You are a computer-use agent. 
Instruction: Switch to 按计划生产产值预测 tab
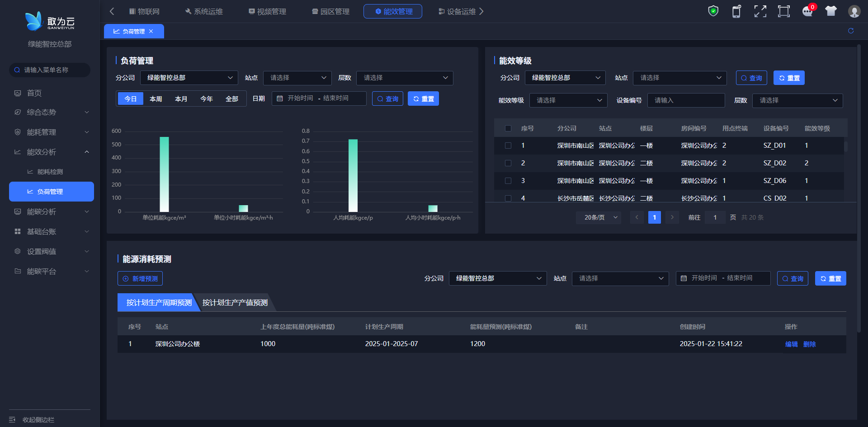pos(235,302)
